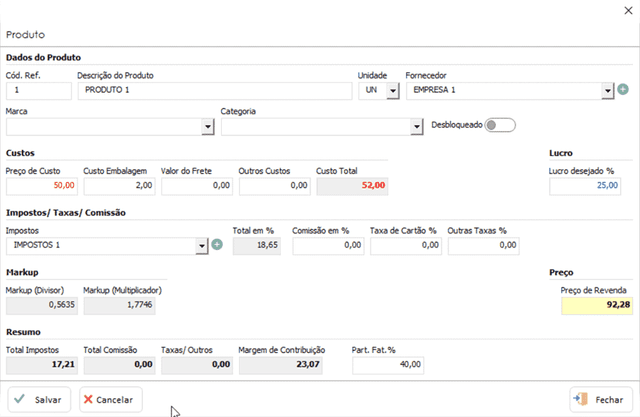This screenshot has width=640, height=417.
Task: Open the Unidade dropdown
Action: click(393, 91)
